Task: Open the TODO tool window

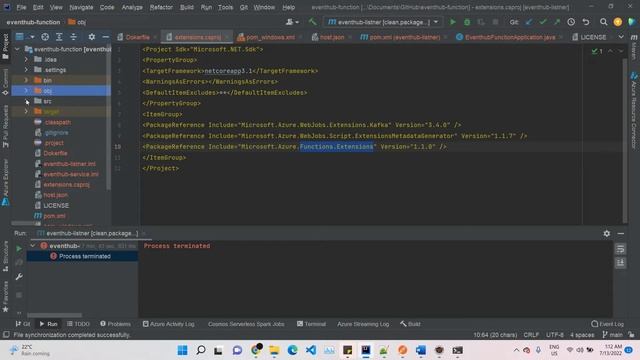Action: [x=78, y=324]
